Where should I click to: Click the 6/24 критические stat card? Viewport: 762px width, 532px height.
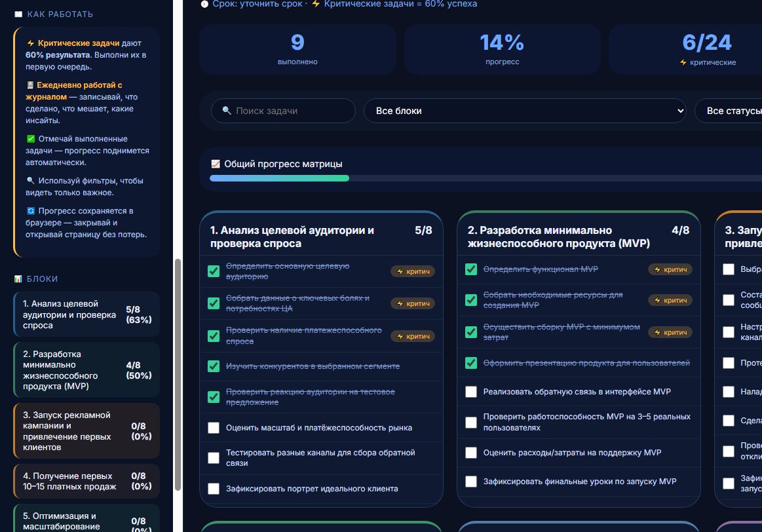click(x=685, y=50)
